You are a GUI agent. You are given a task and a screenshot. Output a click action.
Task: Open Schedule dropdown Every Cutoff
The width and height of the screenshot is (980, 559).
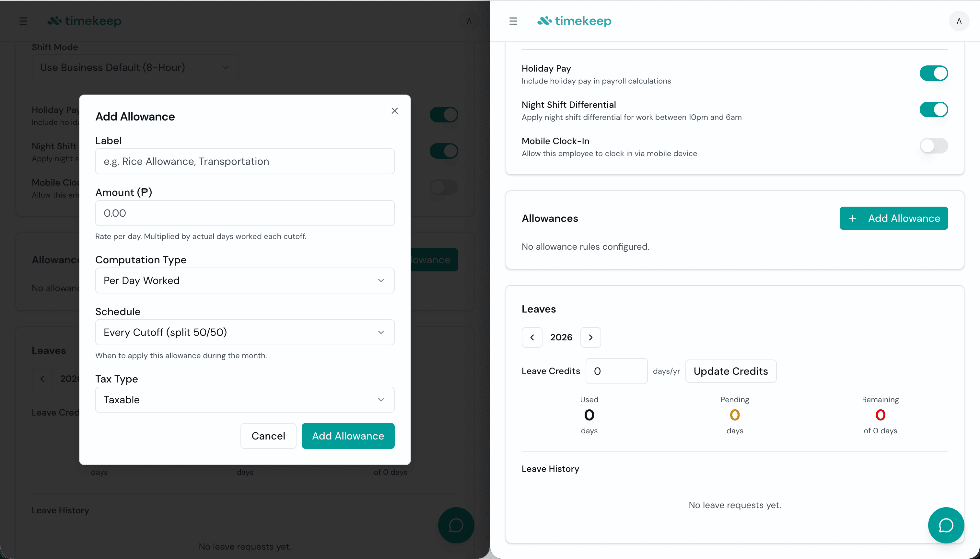pos(245,333)
